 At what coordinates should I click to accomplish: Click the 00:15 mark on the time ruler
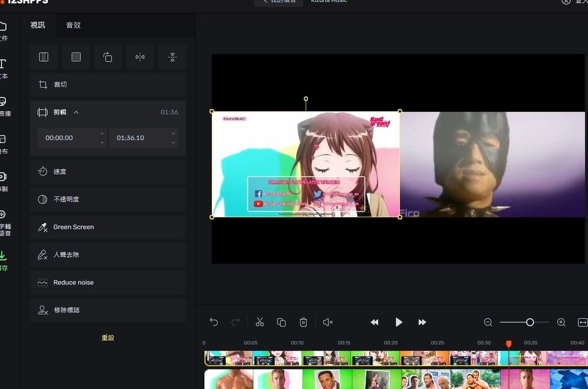coord(344,343)
